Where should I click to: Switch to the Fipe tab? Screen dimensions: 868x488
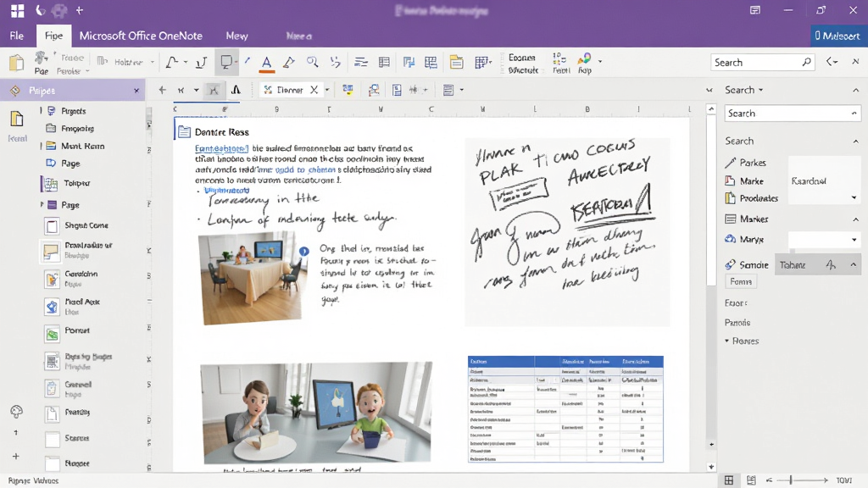[x=53, y=36]
